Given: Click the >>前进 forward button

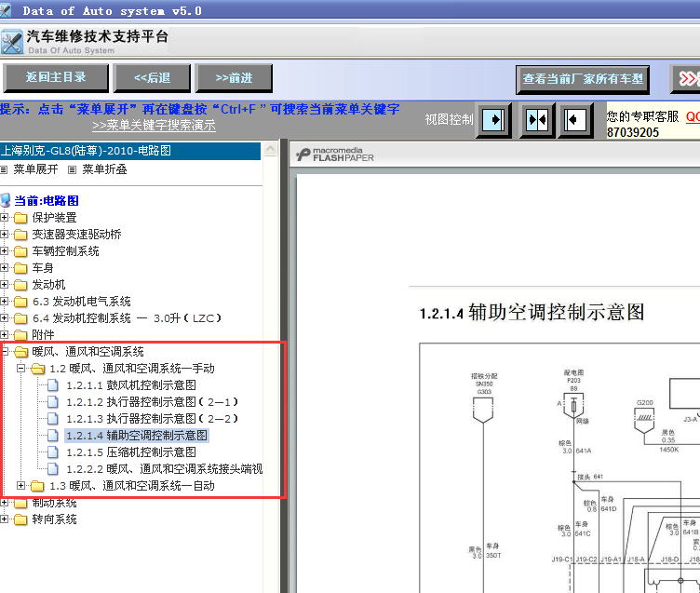Looking at the screenshot, I should tap(234, 77).
